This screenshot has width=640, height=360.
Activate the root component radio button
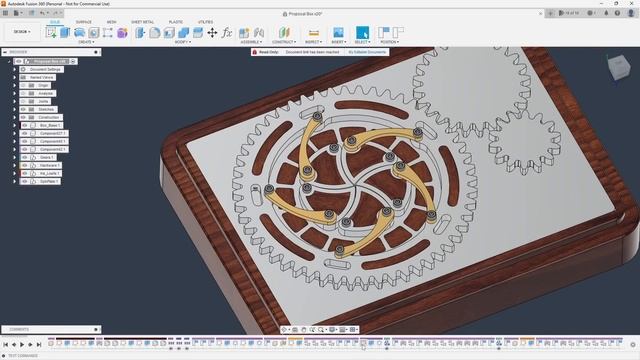point(73,61)
